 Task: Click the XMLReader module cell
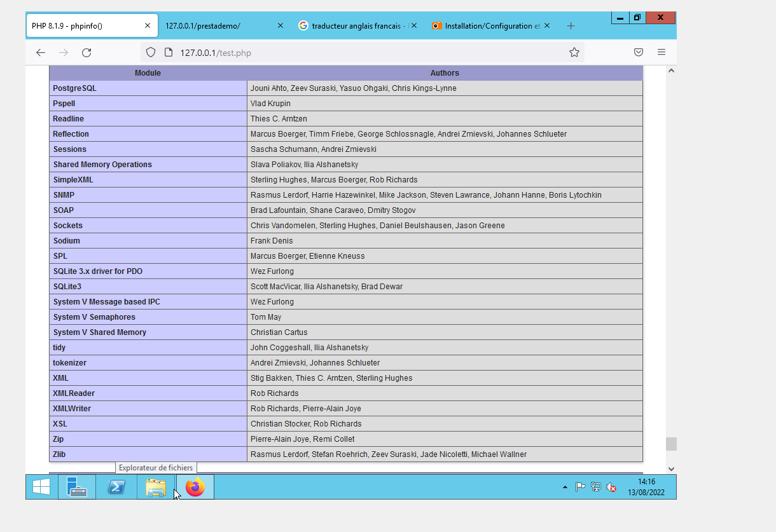pos(148,393)
